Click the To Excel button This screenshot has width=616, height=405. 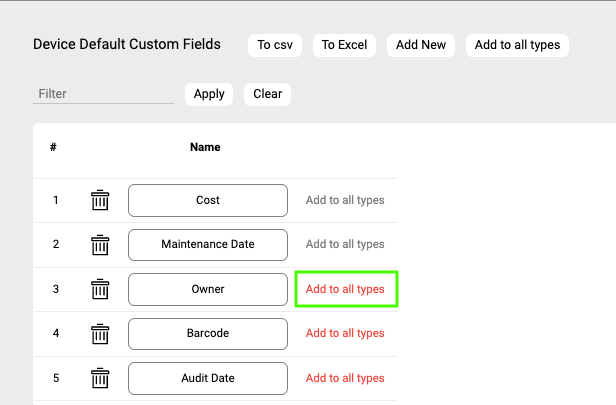point(345,45)
